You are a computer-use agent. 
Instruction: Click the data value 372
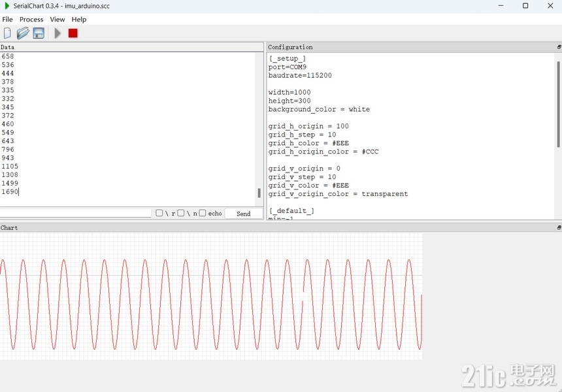point(8,116)
